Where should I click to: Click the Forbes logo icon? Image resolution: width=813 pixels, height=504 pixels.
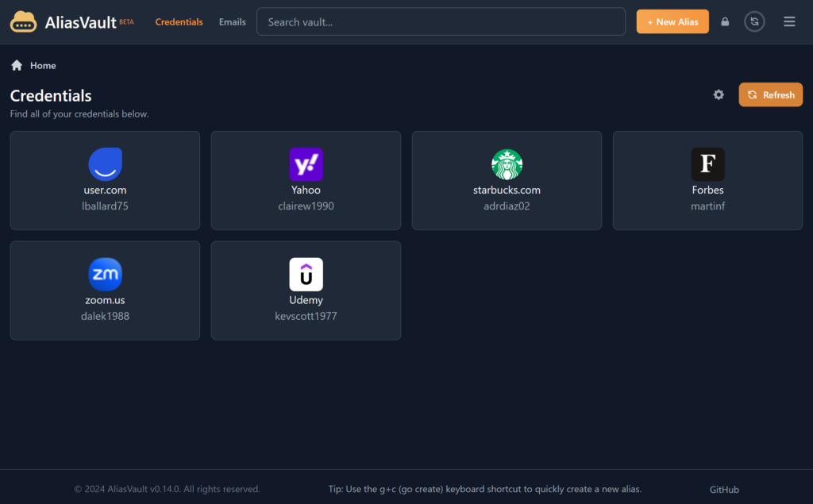click(x=707, y=164)
